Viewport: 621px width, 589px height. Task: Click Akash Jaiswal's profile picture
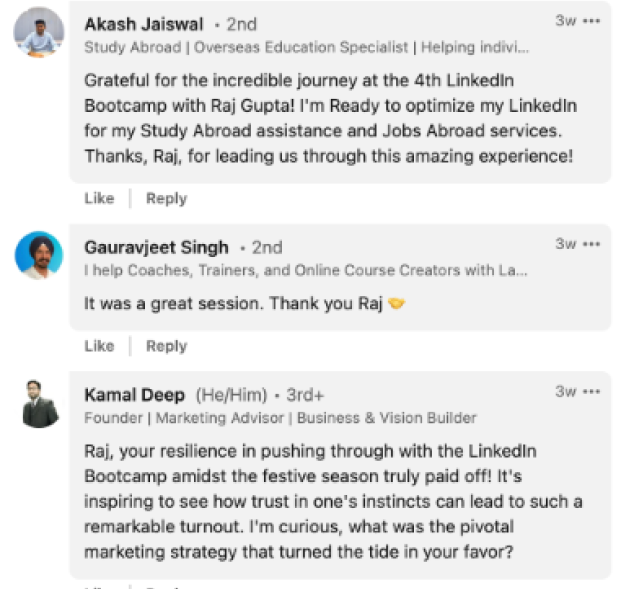[39, 32]
